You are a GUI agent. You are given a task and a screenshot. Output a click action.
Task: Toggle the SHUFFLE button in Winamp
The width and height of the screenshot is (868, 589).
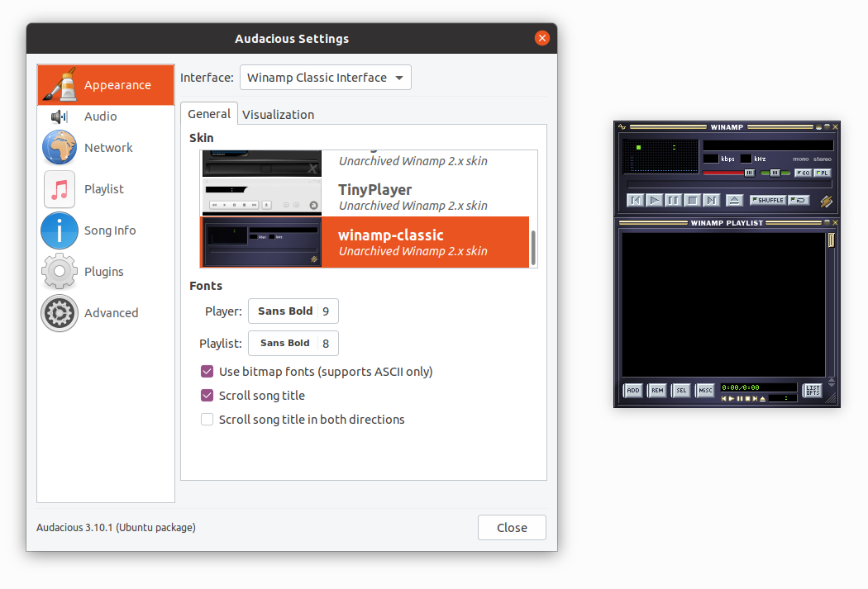tap(767, 199)
